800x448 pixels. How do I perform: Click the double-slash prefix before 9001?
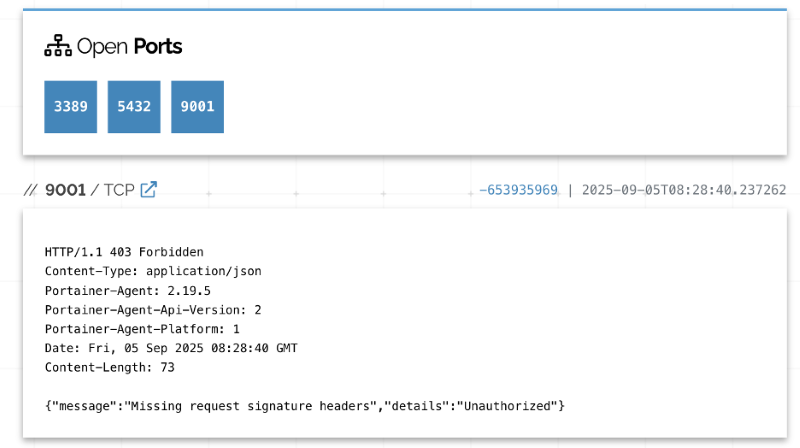click(x=30, y=189)
